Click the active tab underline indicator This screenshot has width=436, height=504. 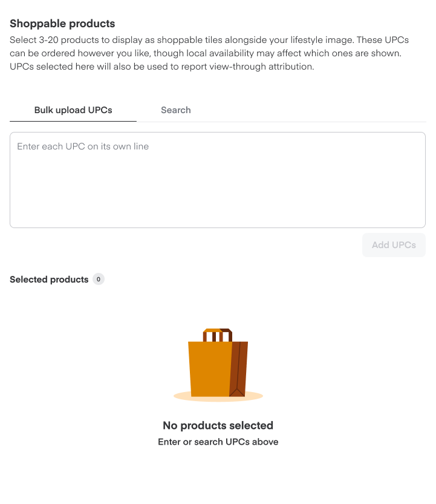pyautogui.click(x=73, y=120)
